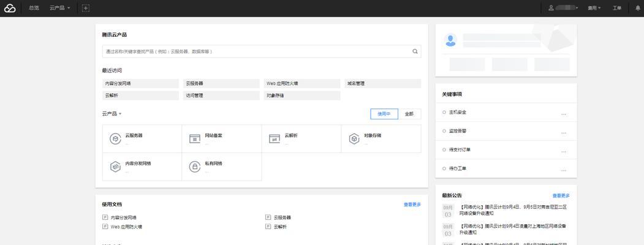The height and width of the screenshot is (245, 644).
Task: Click the 云解析 card icon
Action: (275, 138)
